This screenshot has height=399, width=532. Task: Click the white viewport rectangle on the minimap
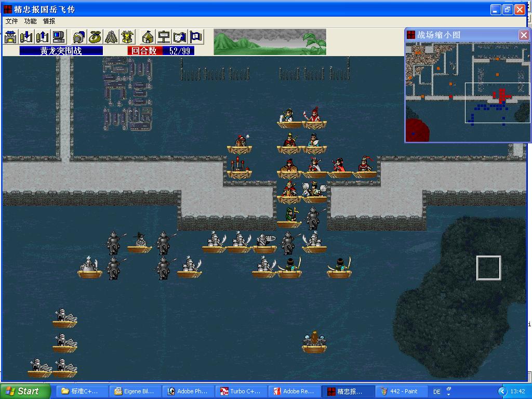497,103
